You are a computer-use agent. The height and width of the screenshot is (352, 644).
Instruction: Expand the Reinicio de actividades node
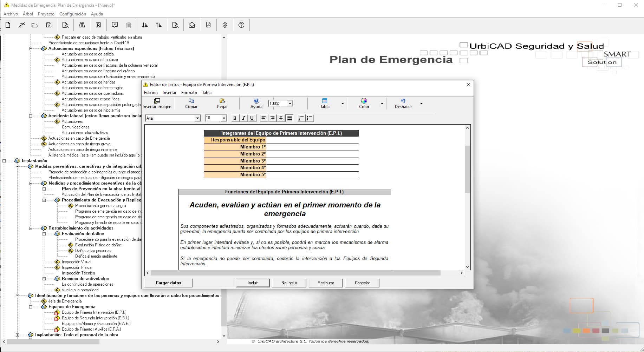click(x=44, y=279)
